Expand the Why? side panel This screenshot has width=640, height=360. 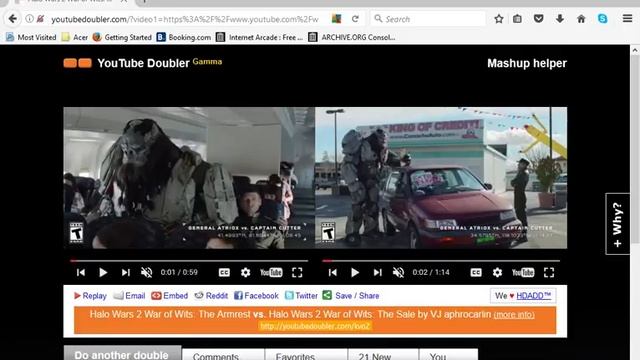click(618, 224)
